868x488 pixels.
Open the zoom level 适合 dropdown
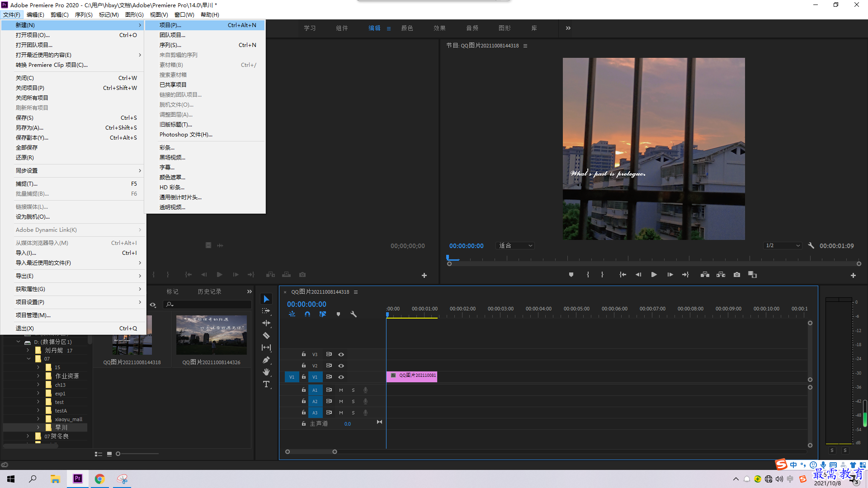point(515,246)
